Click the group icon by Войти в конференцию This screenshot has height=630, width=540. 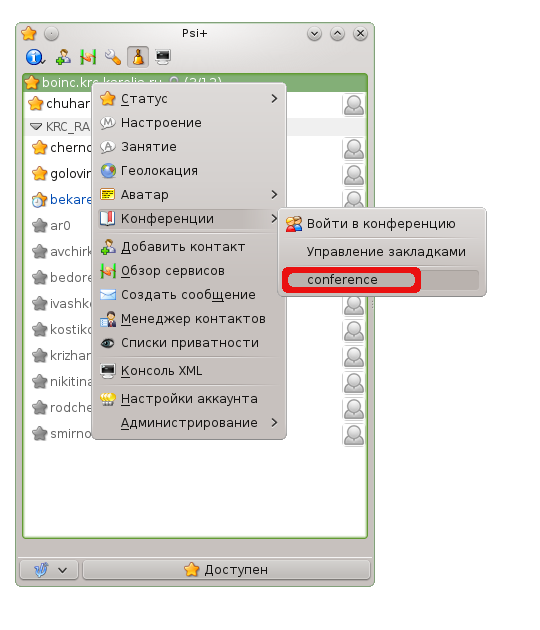(294, 224)
